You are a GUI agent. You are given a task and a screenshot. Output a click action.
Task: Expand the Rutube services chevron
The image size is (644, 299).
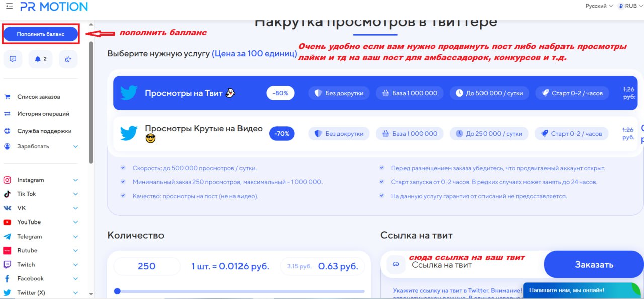76,250
